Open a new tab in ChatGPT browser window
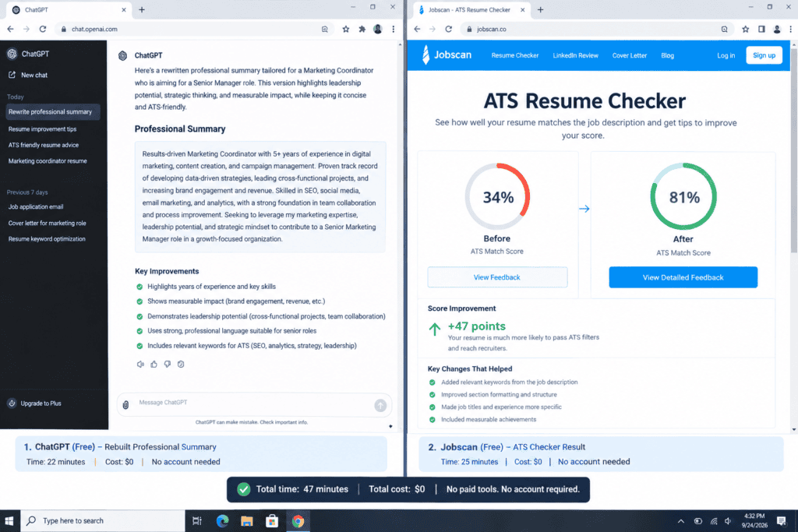Viewport: 798px width, 532px height. click(142, 9)
